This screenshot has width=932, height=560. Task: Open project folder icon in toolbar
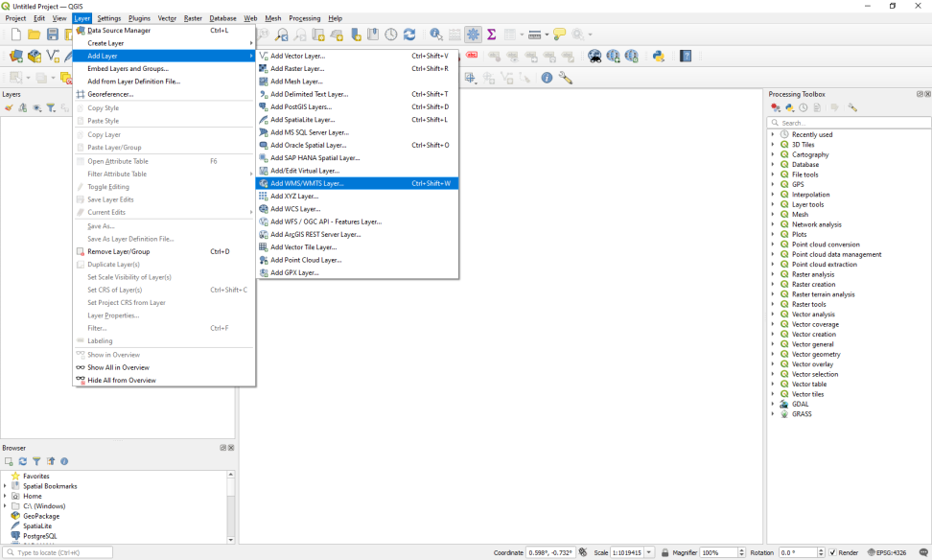(x=34, y=35)
